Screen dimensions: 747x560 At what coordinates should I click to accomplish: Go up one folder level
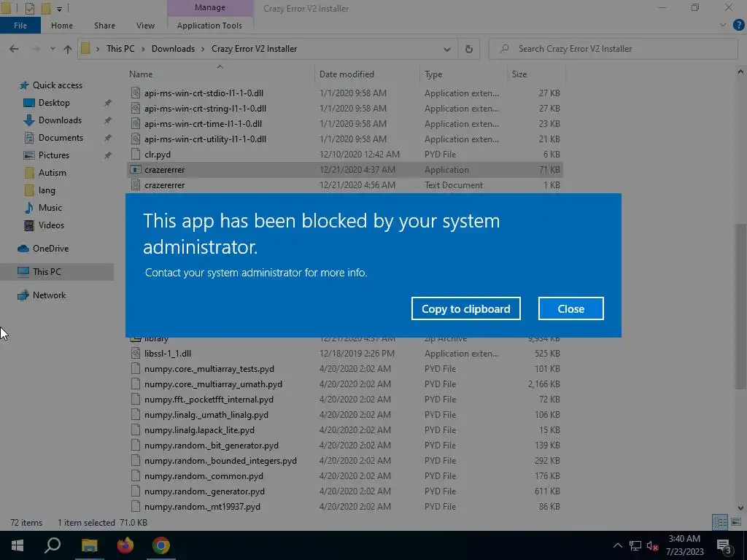pos(68,49)
